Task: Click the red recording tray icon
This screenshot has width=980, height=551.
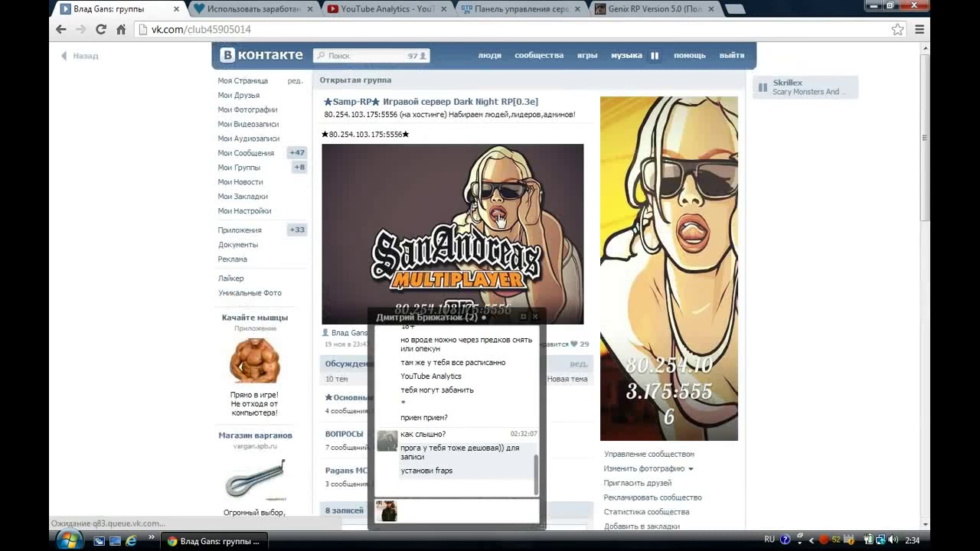Action: point(824,540)
